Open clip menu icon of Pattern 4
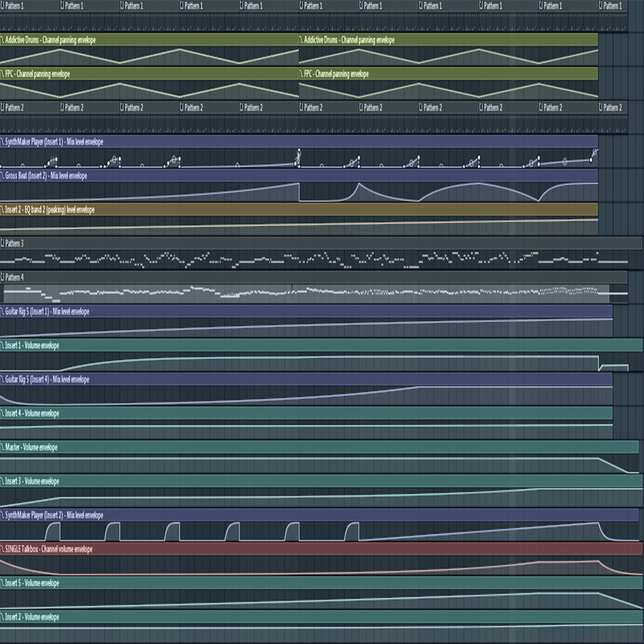 click(x=3, y=277)
